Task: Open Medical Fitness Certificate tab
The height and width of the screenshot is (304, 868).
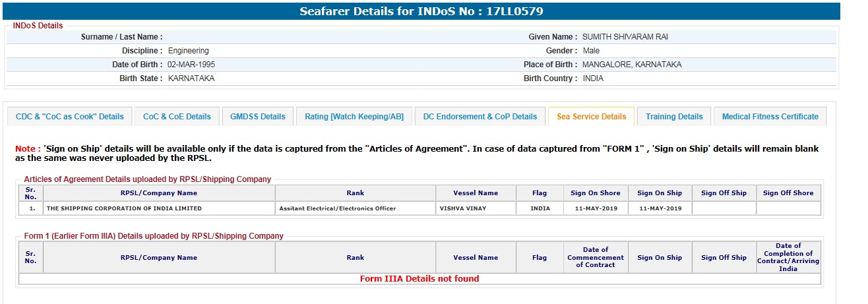Action: [770, 117]
